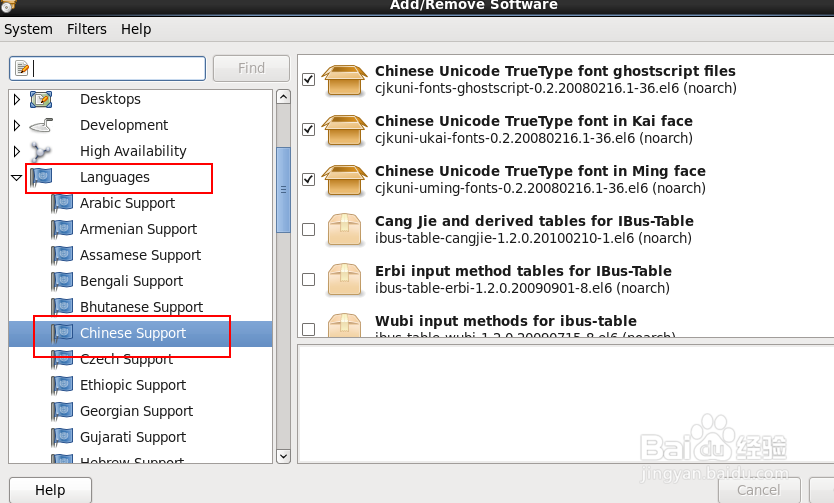Click the package description pane
Screen dimensions: 834x503
coord(565,404)
